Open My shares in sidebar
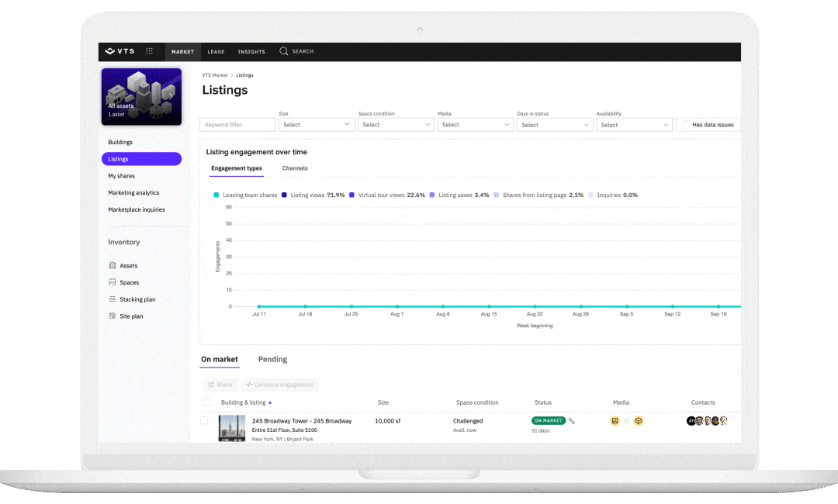The width and height of the screenshot is (838, 504). coord(121,176)
